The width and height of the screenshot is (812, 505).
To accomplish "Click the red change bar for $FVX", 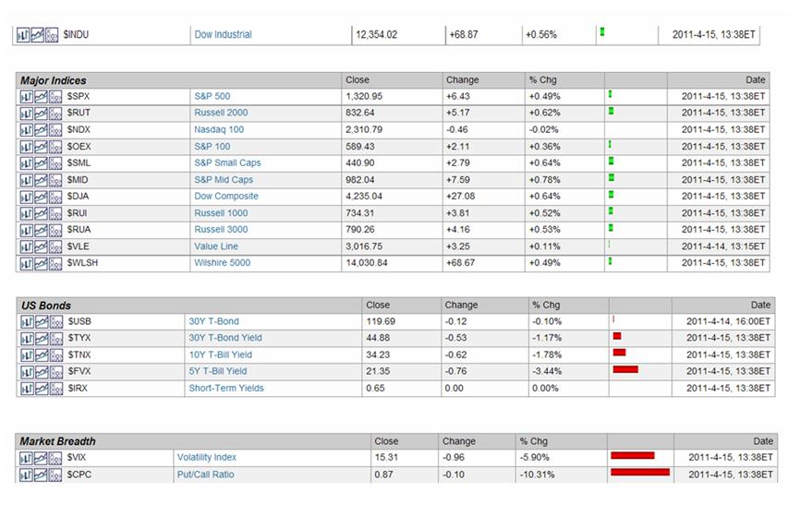I will (625, 370).
